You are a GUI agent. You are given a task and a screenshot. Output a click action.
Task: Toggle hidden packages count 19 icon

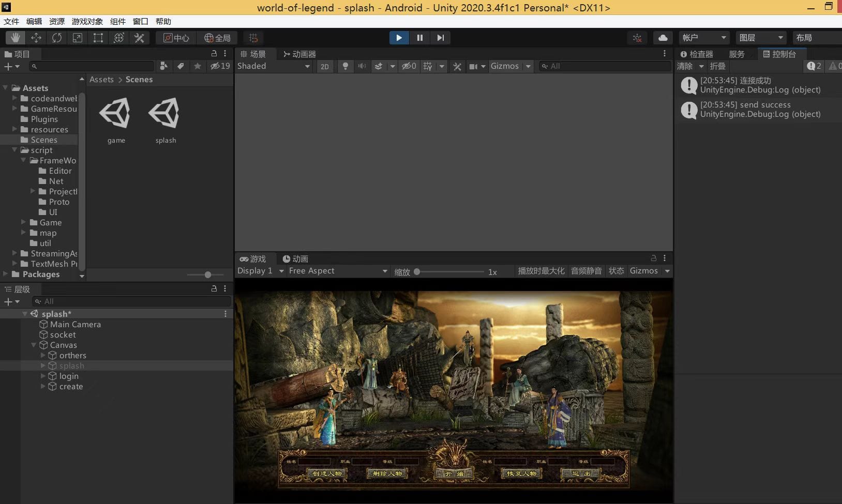(x=220, y=66)
